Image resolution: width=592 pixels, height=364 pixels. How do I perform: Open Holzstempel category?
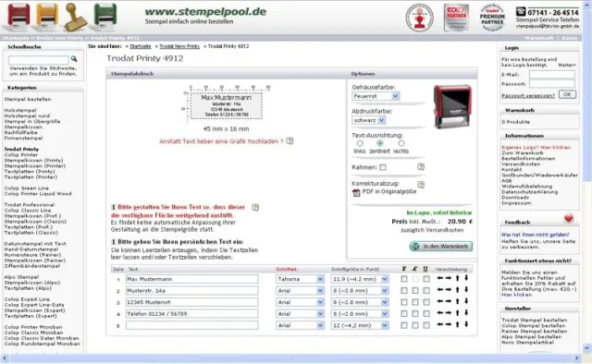pyautogui.click(x=20, y=110)
